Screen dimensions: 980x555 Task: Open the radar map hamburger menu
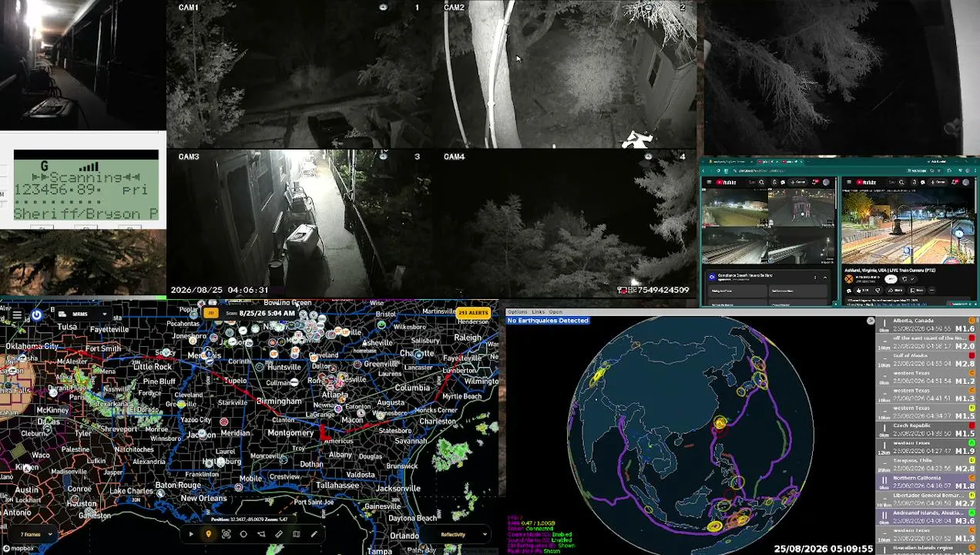16,314
